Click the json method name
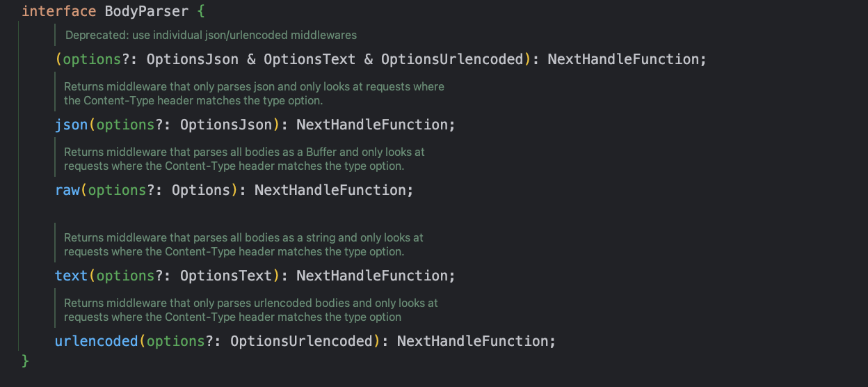The height and width of the screenshot is (387, 868). click(71, 125)
